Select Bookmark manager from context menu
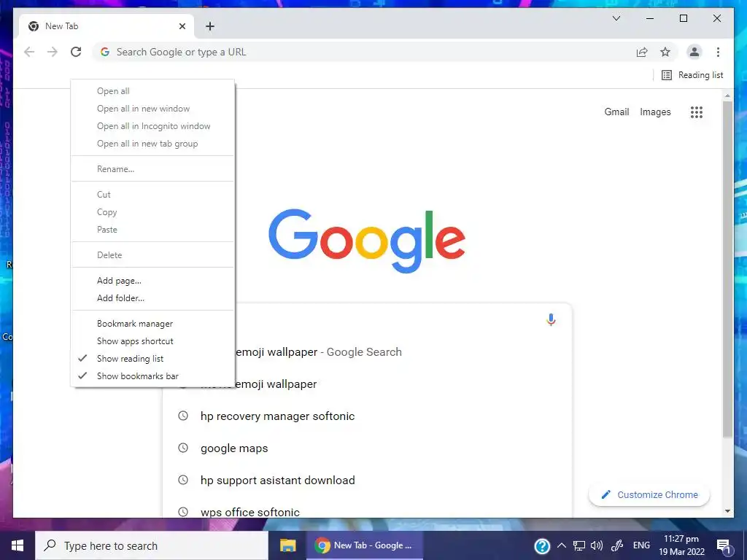The height and width of the screenshot is (560, 747). coord(152,324)
